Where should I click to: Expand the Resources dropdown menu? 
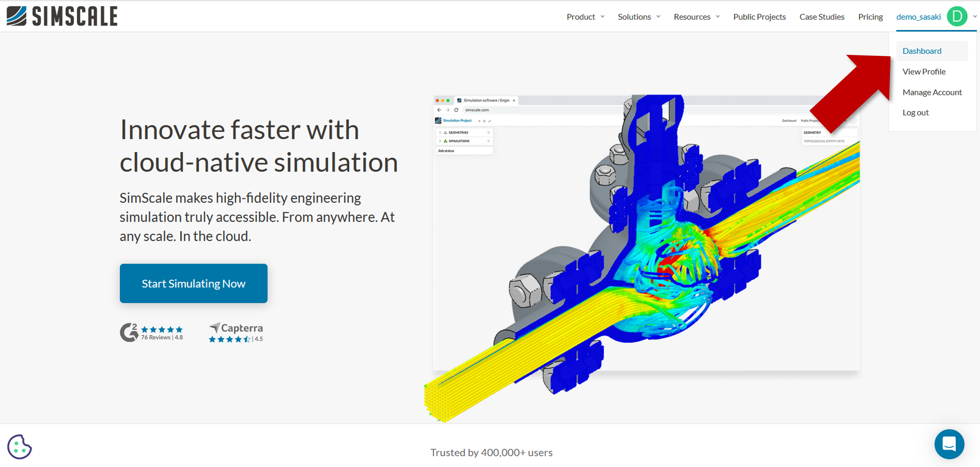696,17
